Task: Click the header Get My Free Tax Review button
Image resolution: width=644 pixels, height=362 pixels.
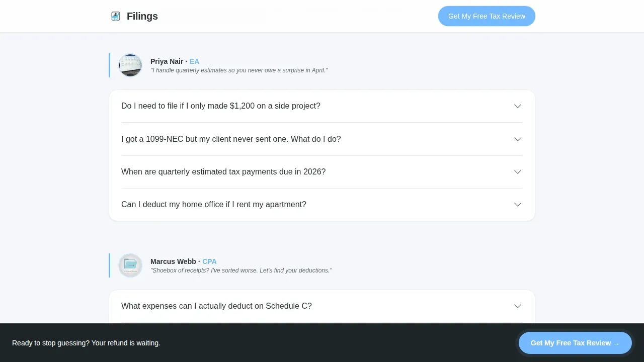Action: coord(487,16)
